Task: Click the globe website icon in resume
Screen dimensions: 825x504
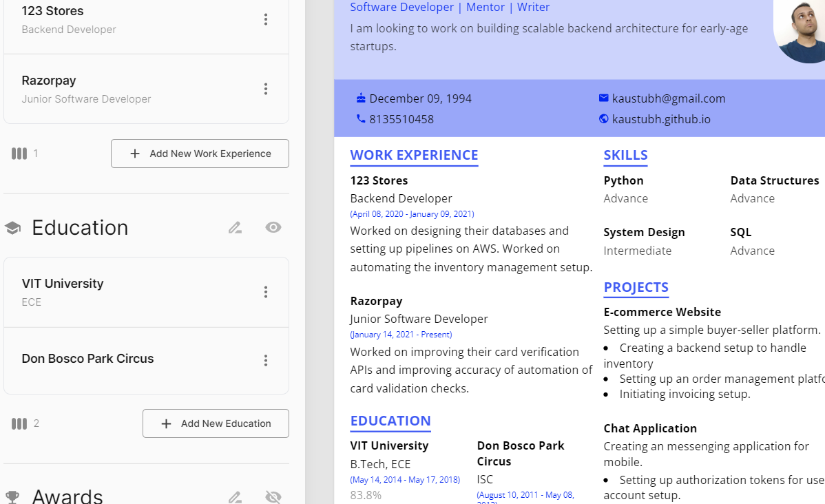Action: [604, 119]
